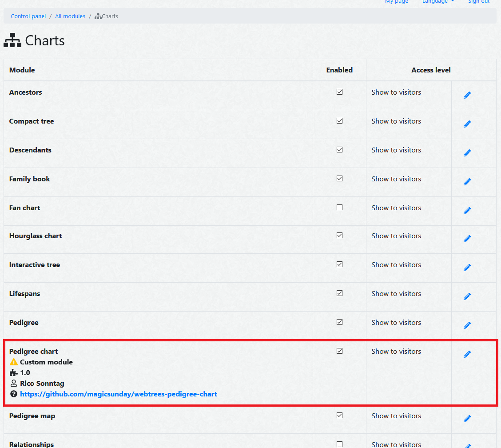
Task: Toggle Hourglass chart enabled checkbox
Action: 340,236
